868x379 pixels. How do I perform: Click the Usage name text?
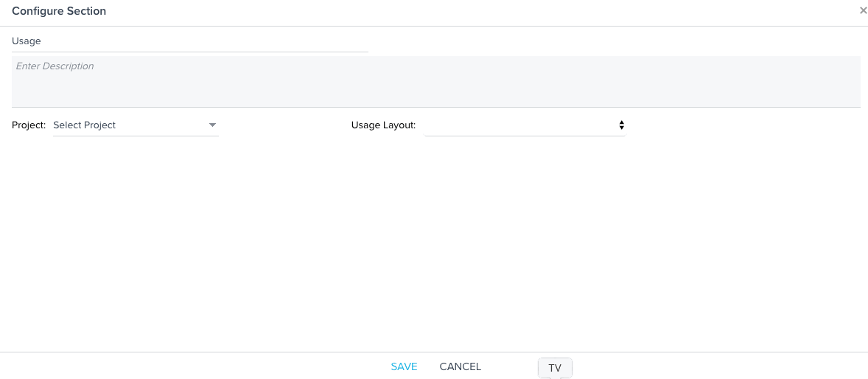pos(26,41)
